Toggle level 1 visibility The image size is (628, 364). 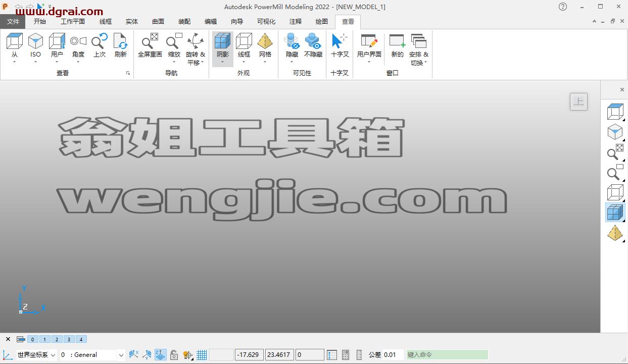click(x=44, y=339)
